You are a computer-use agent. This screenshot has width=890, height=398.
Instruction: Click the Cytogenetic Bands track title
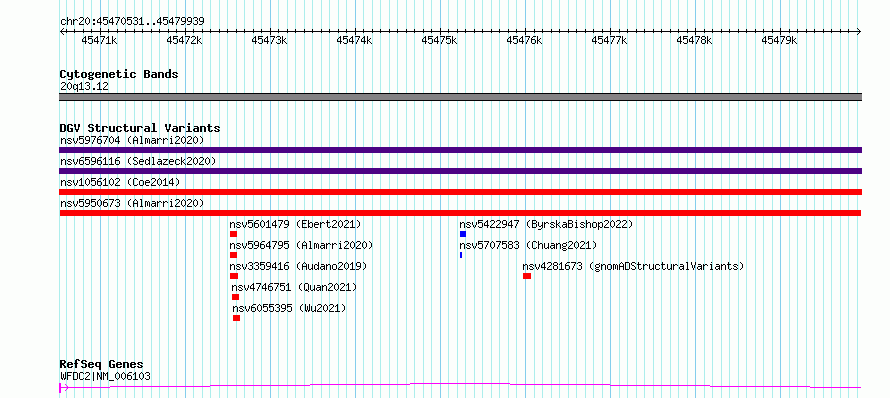(119, 74)
